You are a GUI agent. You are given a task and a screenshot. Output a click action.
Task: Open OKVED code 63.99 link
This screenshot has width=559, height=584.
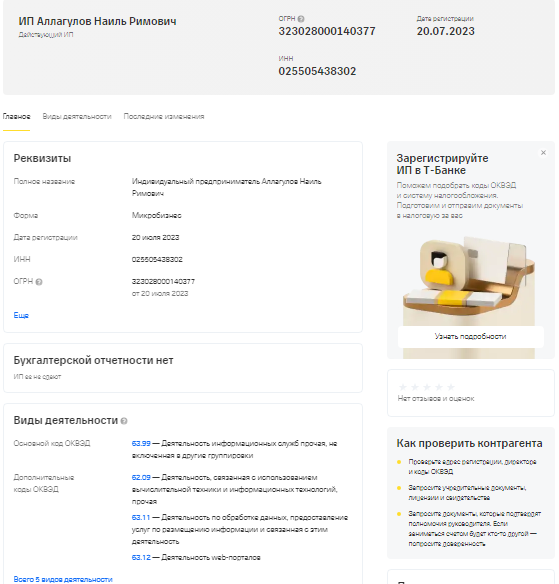click(141, 444)
